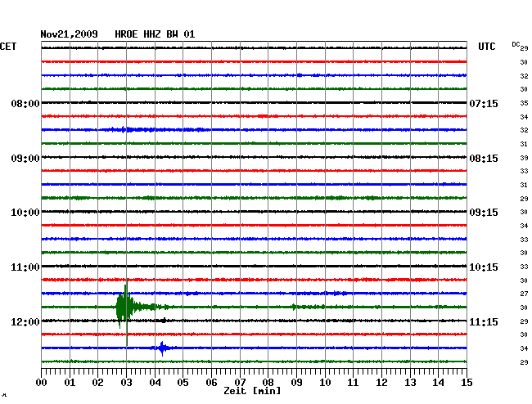Click the '11:00' CET time label
This screenshot has height=404, width=532.
[x=25, y=267]
